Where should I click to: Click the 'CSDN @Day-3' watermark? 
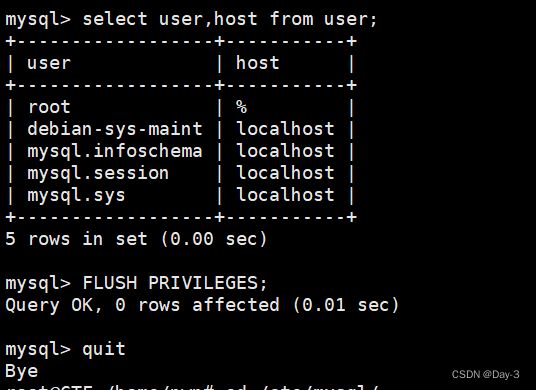pyautogui.click(x=485, y=375)
